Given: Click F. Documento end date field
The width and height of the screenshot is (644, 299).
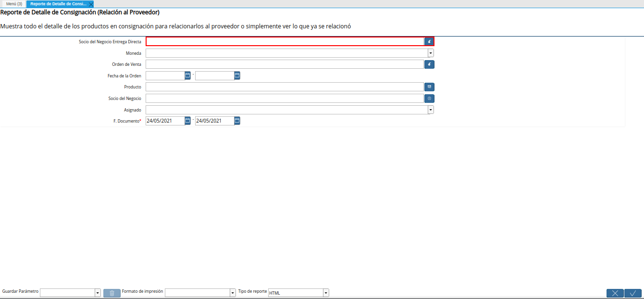Looking at the screenshot, I should click(x=214, y=121).
